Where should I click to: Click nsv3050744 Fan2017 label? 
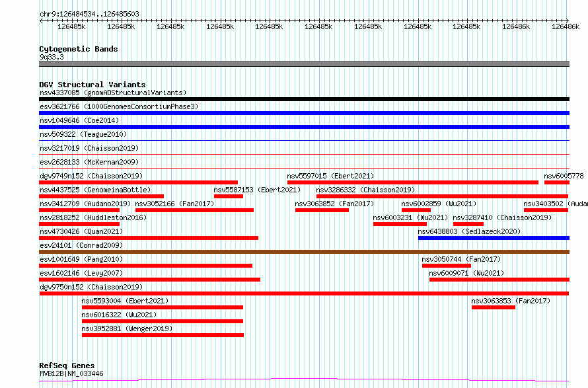(x=461, y=259)
